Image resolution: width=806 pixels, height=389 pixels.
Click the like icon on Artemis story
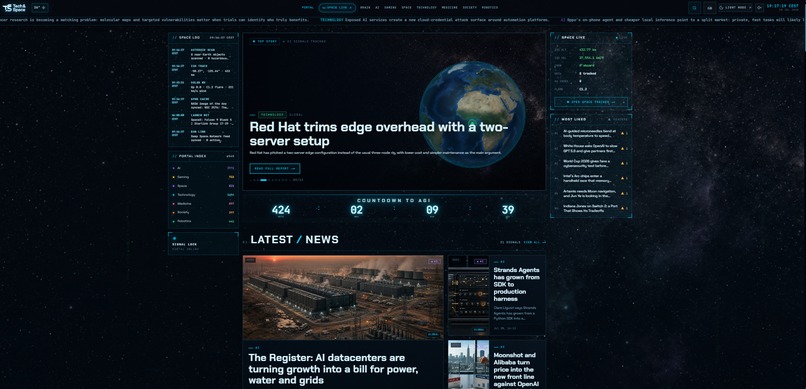[x=623, y=193]
